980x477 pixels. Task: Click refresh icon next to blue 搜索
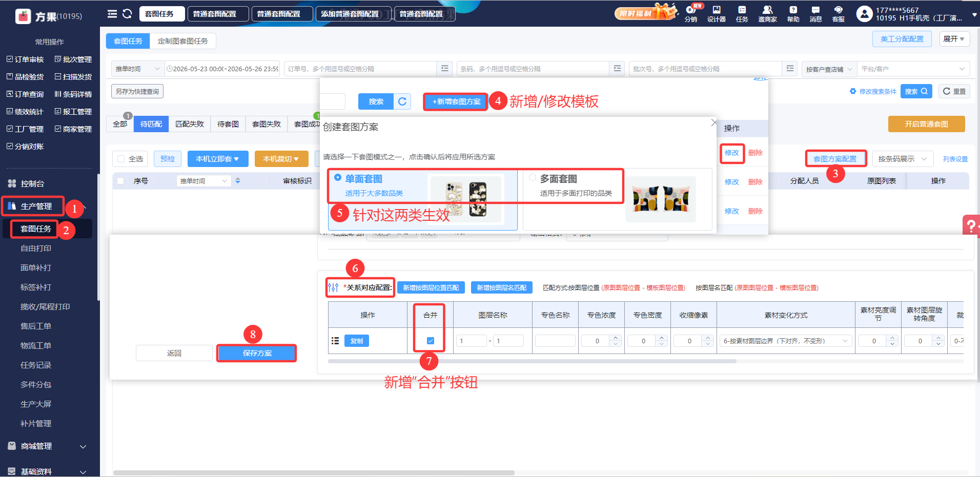(x=402, y=101)
